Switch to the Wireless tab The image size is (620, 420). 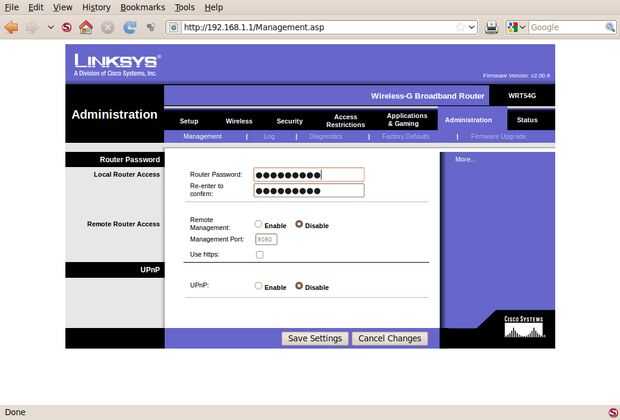(239, 121)
